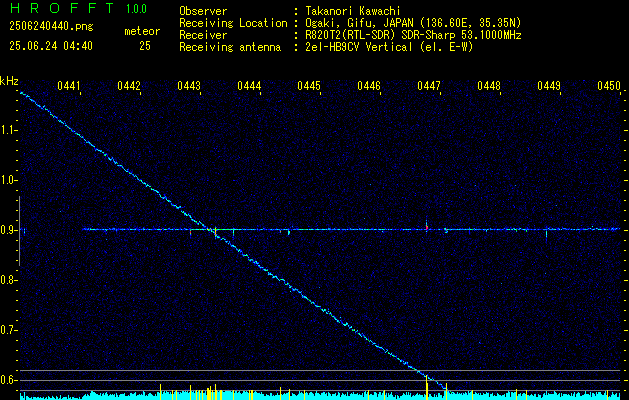Click time marker 0446

click(369, 85)
